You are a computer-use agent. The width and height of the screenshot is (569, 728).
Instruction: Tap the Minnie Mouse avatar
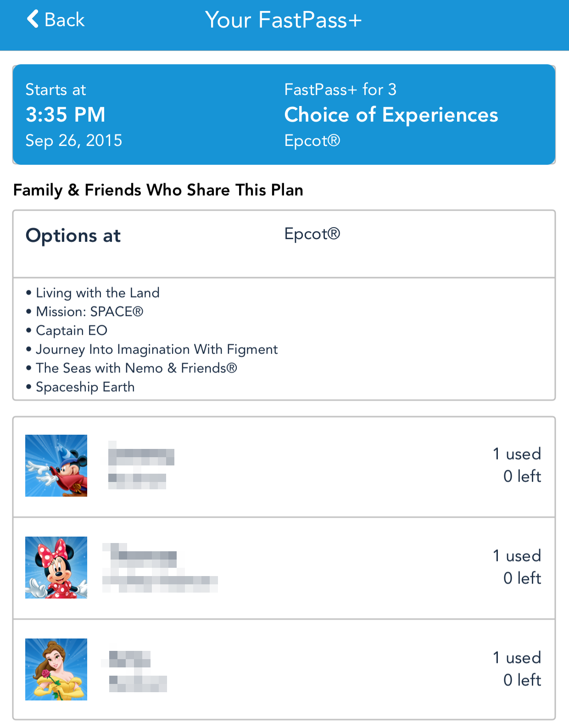[56, 567]
